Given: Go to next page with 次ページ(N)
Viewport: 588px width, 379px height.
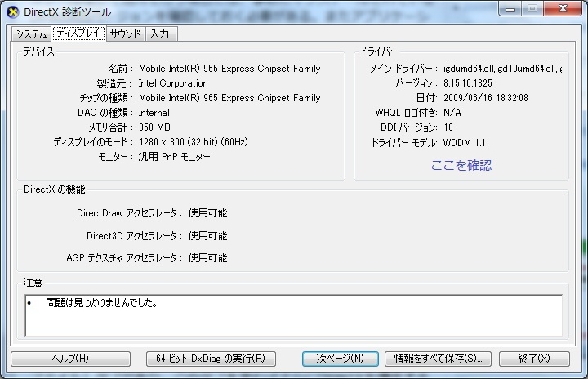Looking at the screenshot, I should [340, 359].
